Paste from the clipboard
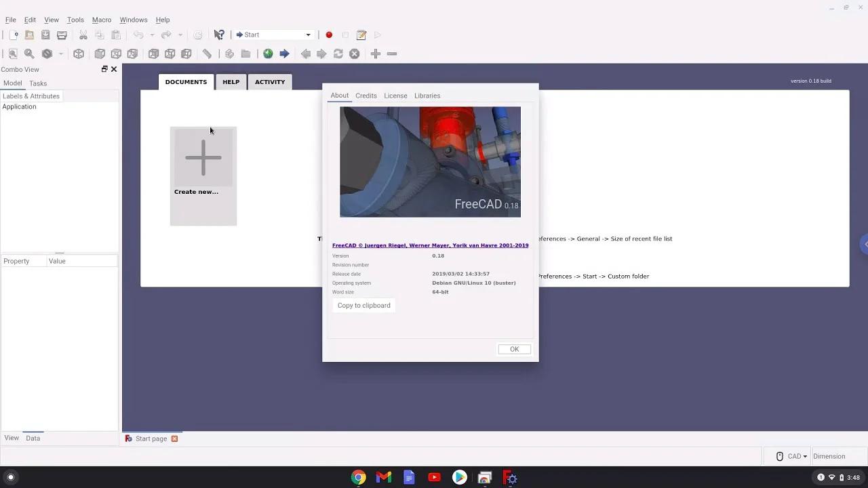The image size is (868, 488). (x=117, y=35)
